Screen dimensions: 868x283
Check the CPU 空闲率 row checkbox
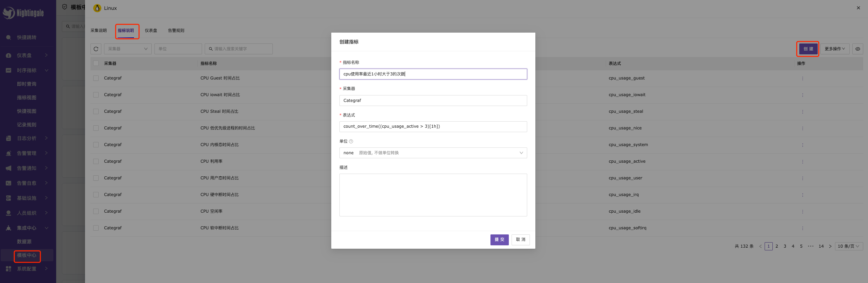(x=96, y=211)
